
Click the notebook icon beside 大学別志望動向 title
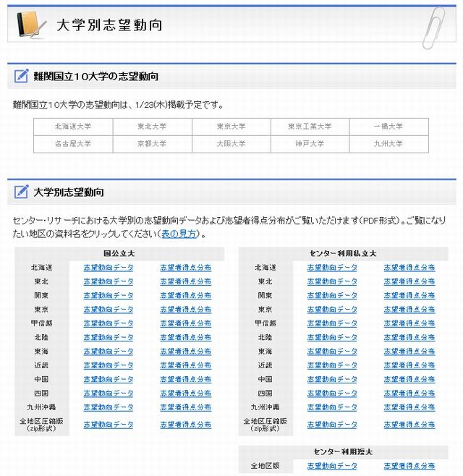pyautogui.click(x=32, y=25)
